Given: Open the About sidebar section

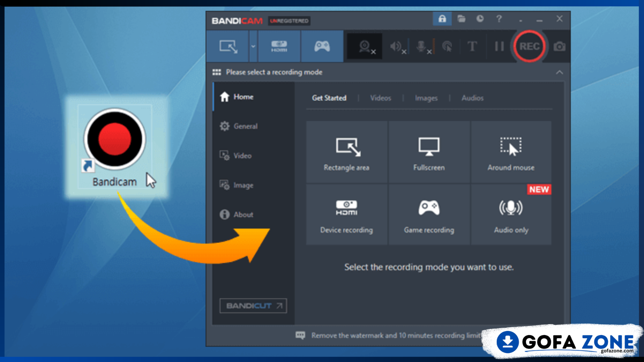Looking at the screenshot, I should 254,215.
